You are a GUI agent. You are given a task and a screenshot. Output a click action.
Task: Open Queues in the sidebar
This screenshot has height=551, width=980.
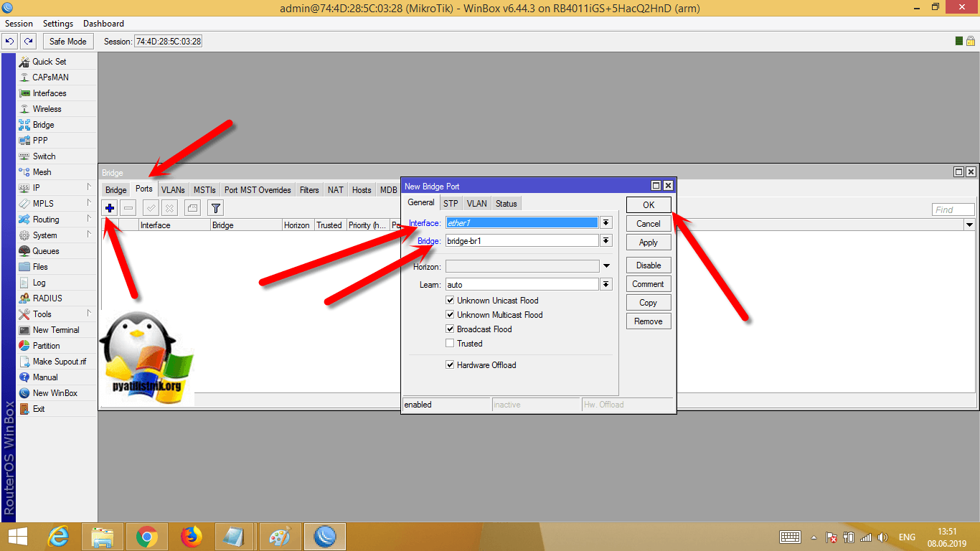tap(46, 251)
